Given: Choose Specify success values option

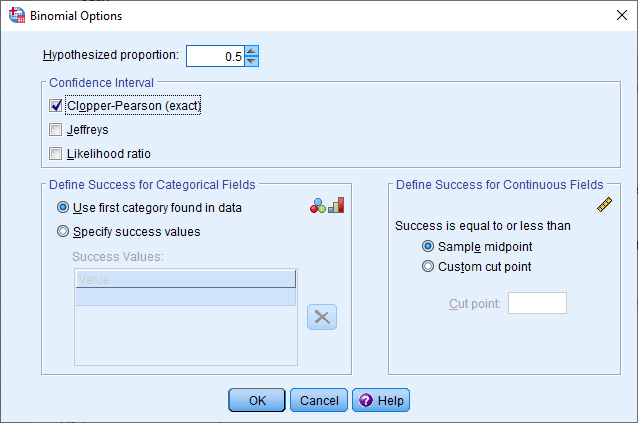Looking at the screenshot, I should point(64,232).
